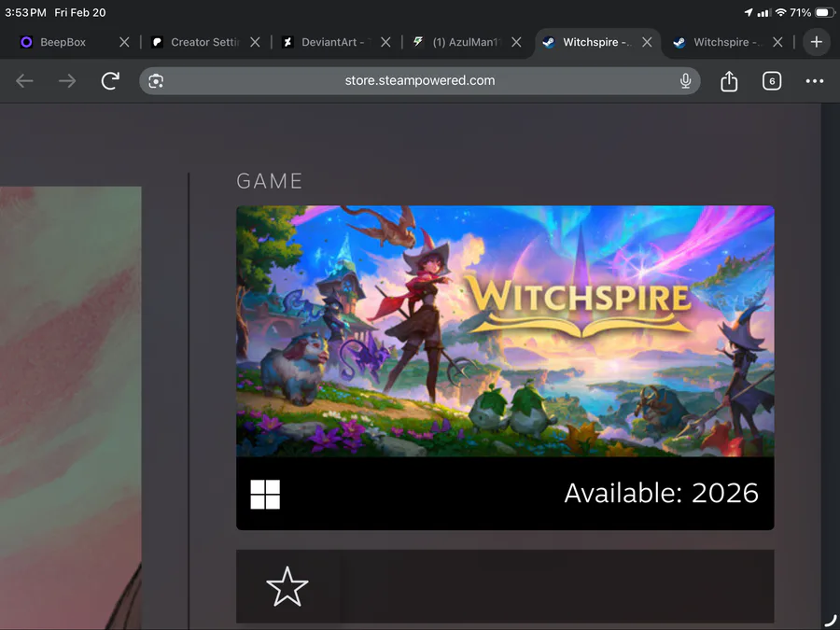Close the active Witchspire tab
Image resolution: width=840 pixels, height=630 pixels.
647,42
